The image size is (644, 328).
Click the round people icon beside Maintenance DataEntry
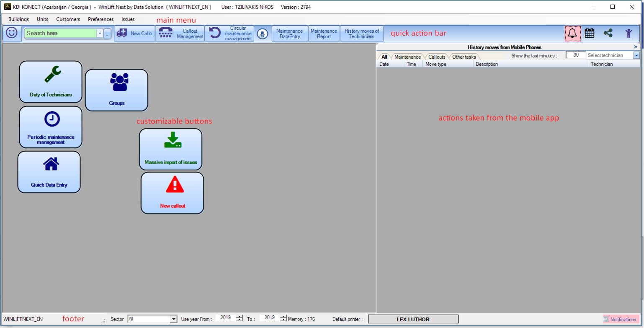[x=263, y=34]
